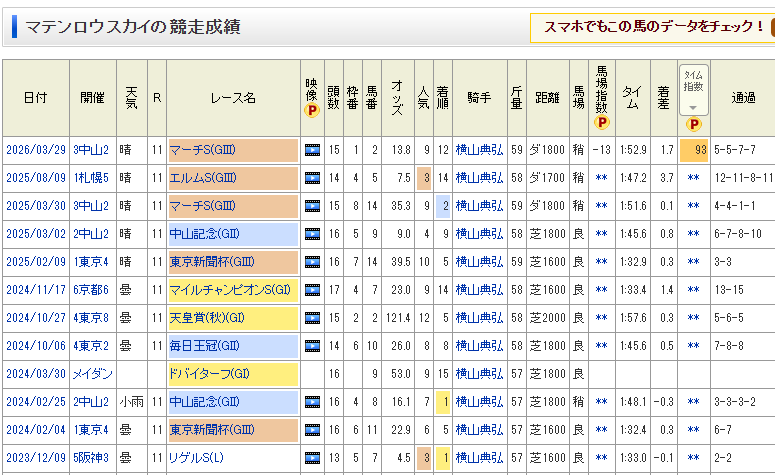775x475 pixels.
Task: Select the 毎日王冠(GII) race link
Action: [205, 346]
